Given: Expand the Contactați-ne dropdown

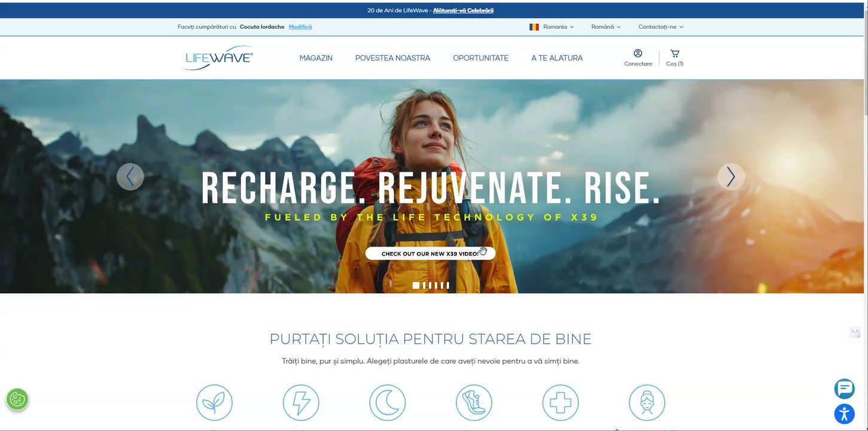Looking at the screenshot, I should pyautogui.click(x=660, y=27).
